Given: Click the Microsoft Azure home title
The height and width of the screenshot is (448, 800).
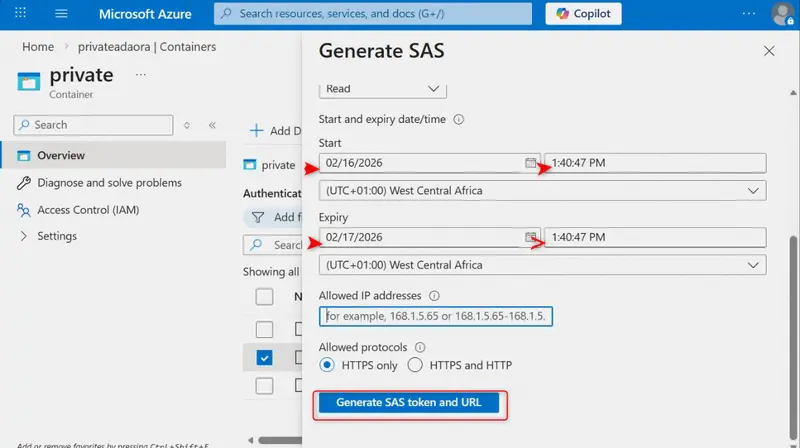Looking at the screenshot, I should [x=145, y=14].
